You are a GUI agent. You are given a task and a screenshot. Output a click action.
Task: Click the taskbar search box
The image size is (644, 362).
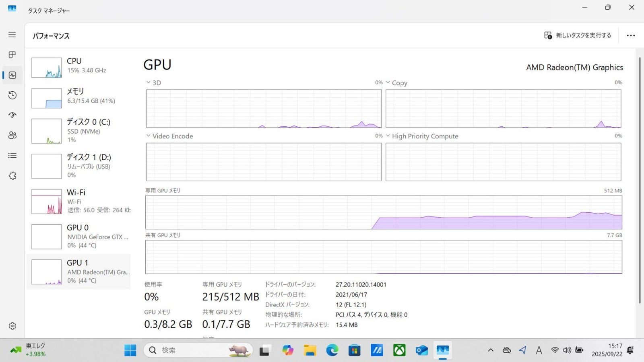point(197,350)
